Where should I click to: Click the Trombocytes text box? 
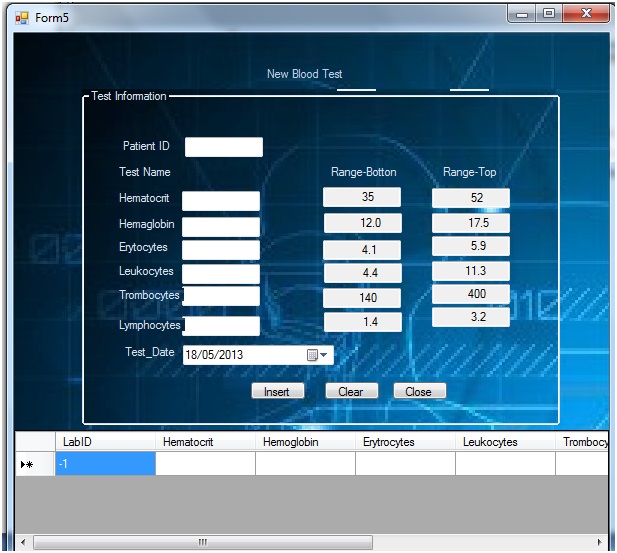[x=221, y=296]
